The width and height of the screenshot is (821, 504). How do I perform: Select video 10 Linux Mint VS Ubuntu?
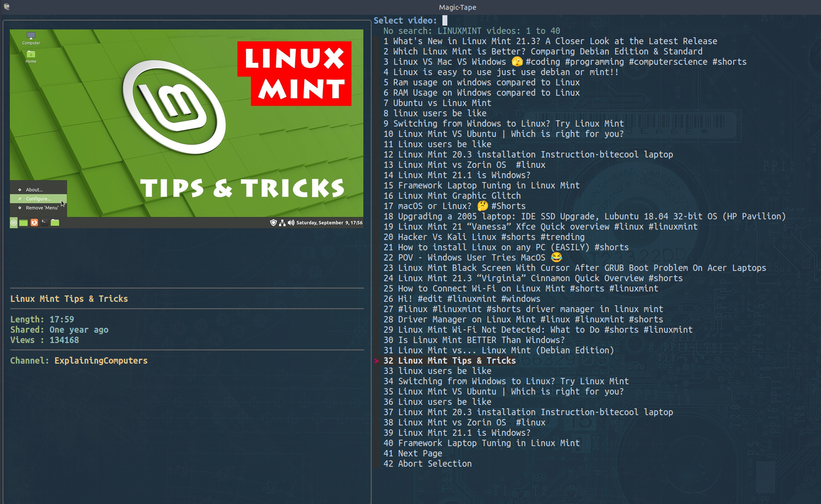[x=503, y=134]
